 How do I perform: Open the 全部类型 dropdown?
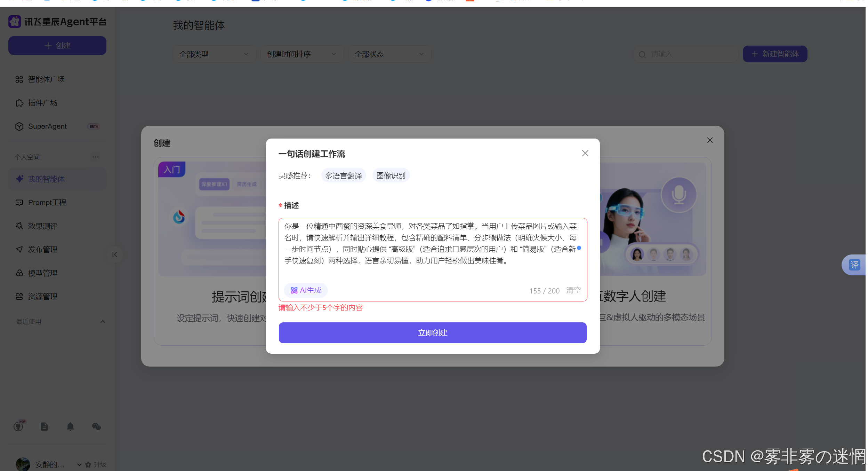click(x=214, y=54)
